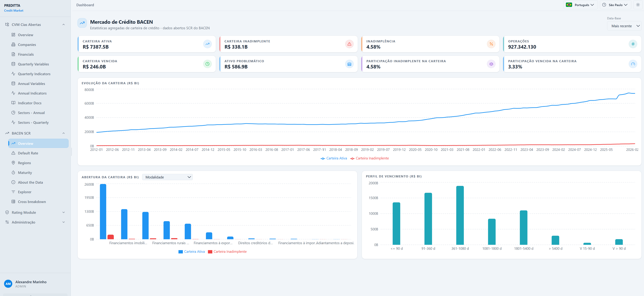This screenshot has height=296, width=644.
Task: Click the Operações hash icon
Action: 633,44
